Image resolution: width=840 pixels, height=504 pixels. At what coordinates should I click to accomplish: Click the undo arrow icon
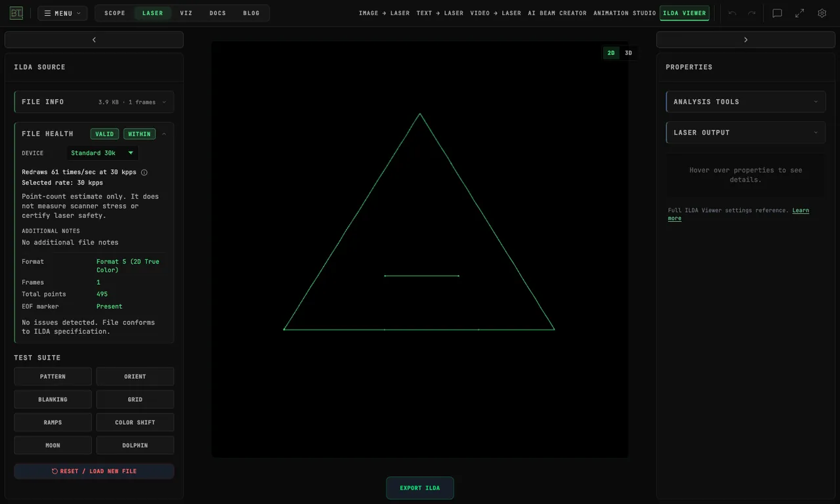[x=732, y=13]
